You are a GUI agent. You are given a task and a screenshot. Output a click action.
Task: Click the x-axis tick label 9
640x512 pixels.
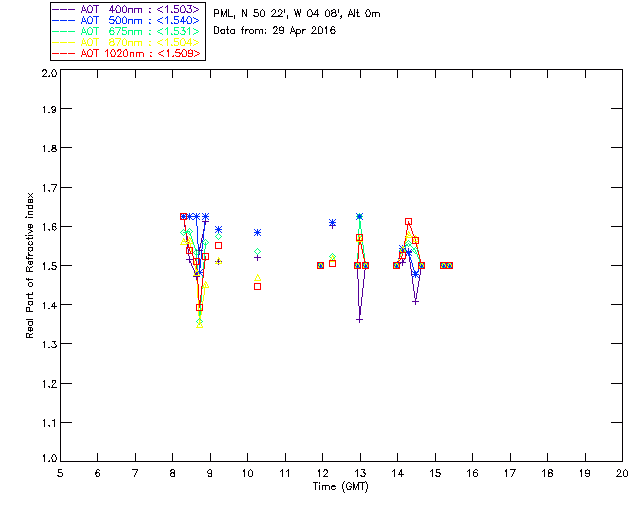pyautogui.click(x=210, y=474)
